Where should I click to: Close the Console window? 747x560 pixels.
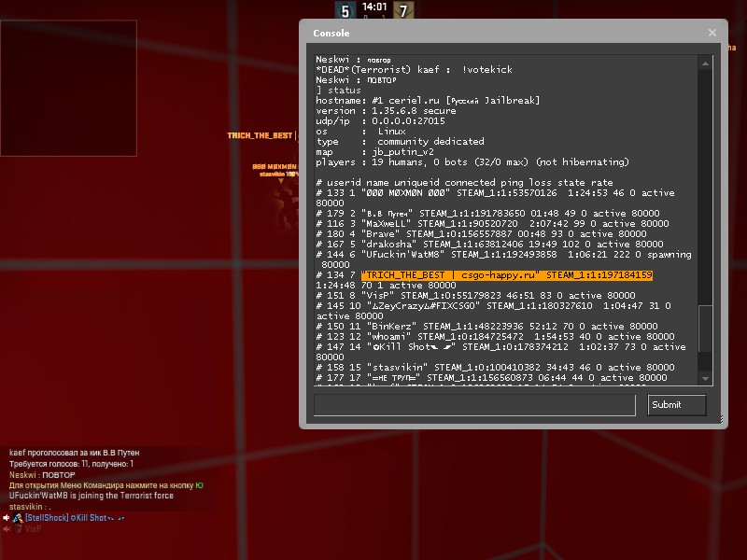coord(712,33)
